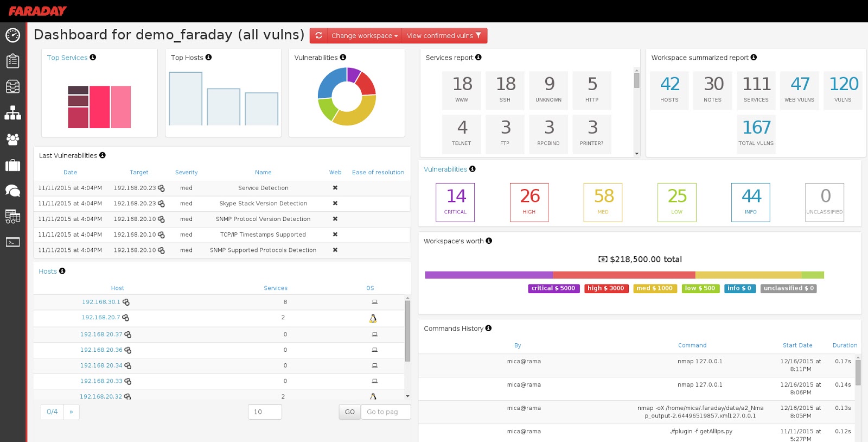Expand the Change workspace dropdown
Image resolution: width=868 pixels, height=442 pixels.
pos(364,36)
